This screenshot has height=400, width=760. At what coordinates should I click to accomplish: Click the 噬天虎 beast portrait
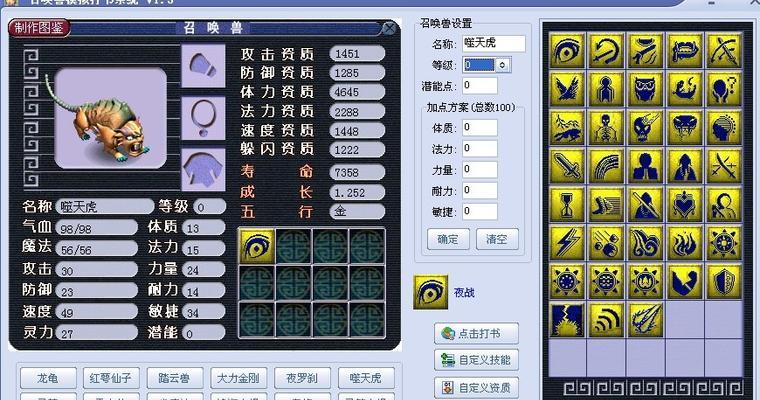click(x=111, y=118)
